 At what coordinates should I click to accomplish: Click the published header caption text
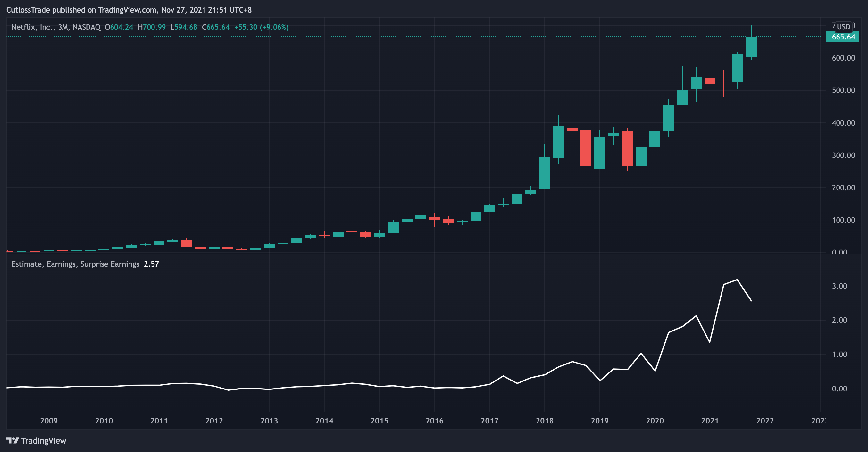(129, 10)
